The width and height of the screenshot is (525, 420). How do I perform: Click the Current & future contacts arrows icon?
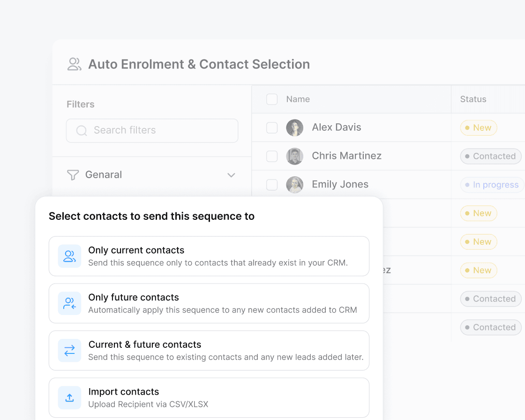coord(69,351)
